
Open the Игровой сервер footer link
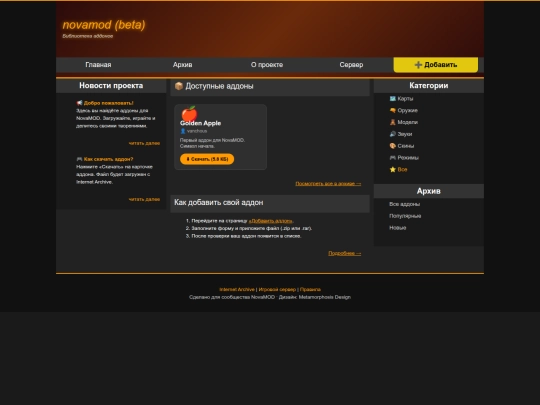[277, 290]
